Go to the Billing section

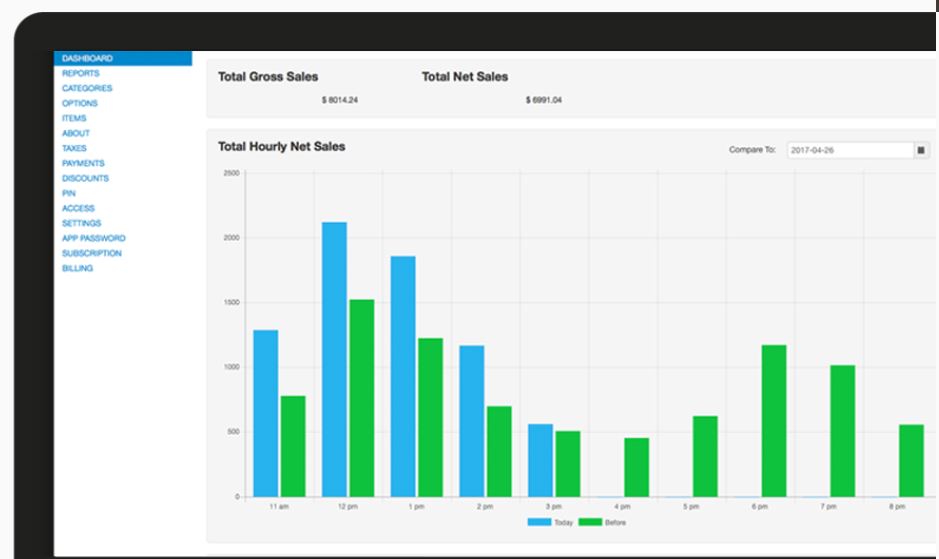click(x=77, y=269)
